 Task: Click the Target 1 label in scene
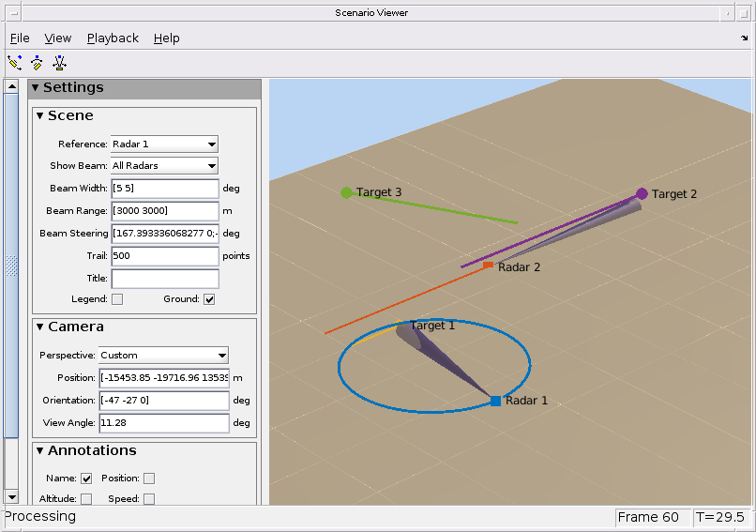point(432,326)
